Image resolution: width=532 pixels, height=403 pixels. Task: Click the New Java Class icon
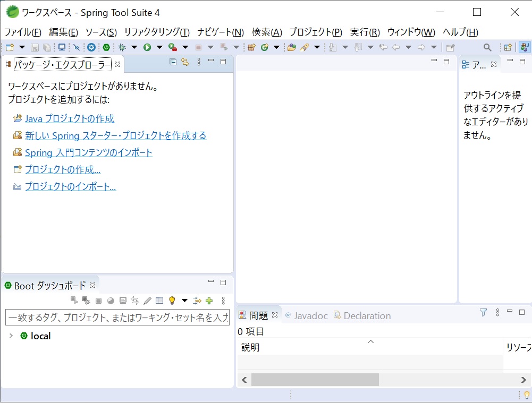[265, 47]
